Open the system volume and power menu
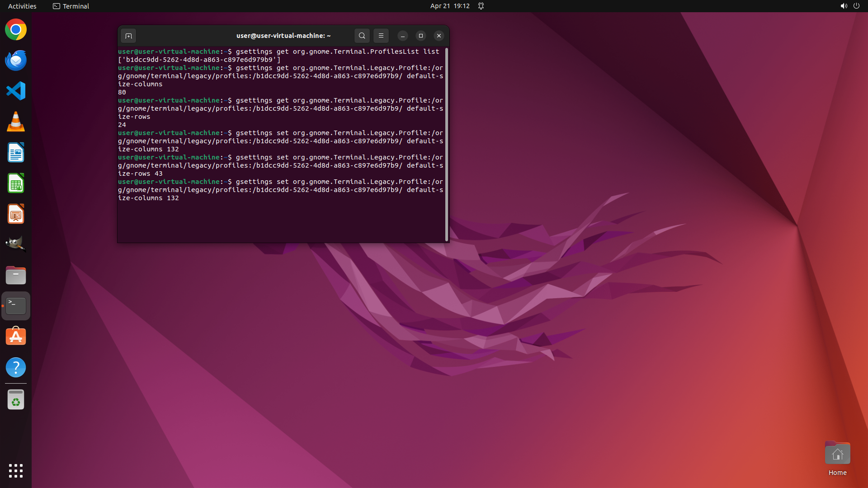 click(849, 6)
